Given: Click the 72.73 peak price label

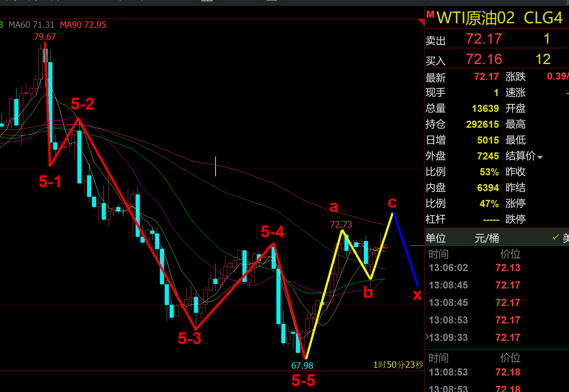Looking at the screenshot, I should [x=341, y=224].
